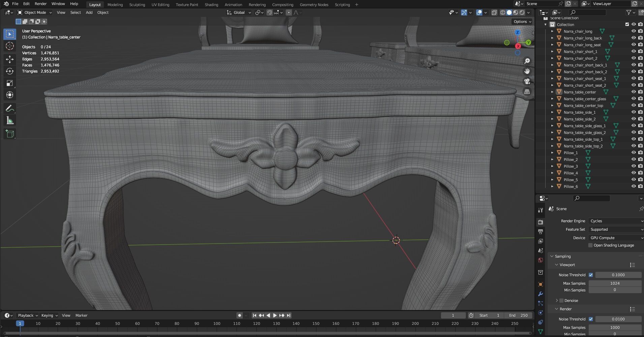Collapse the Sampling panel

coord(552,256)
